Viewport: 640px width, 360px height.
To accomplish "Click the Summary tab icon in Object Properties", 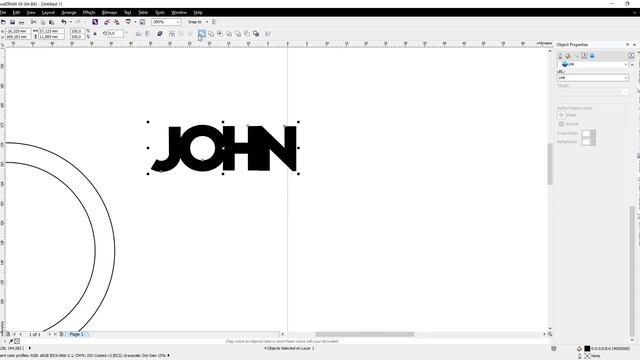I will pyautogui.click(x=584, y=56).
